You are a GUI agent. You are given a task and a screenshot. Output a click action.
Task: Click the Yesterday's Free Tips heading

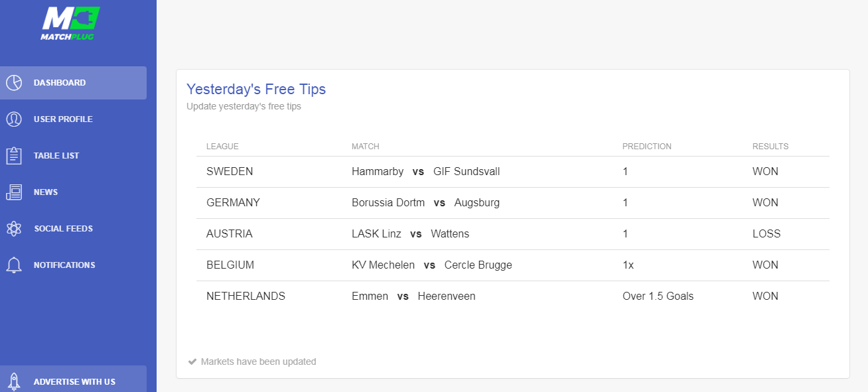pyautogui.click(x=256, y=89)
